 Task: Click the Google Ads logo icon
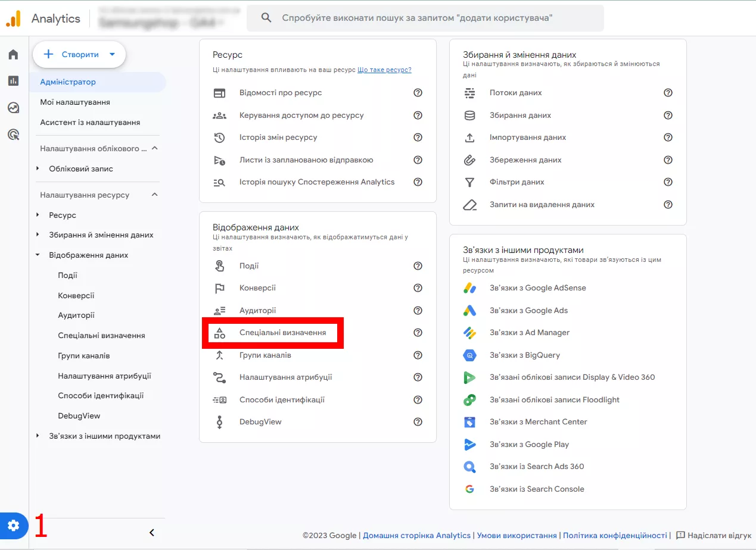(x=469, y=311)
